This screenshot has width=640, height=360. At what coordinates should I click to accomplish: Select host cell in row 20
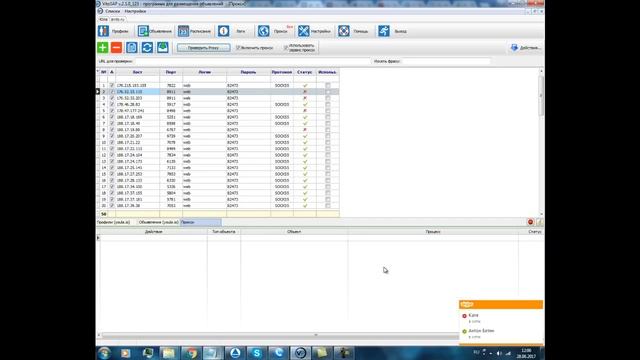click(x=138, y=206)
